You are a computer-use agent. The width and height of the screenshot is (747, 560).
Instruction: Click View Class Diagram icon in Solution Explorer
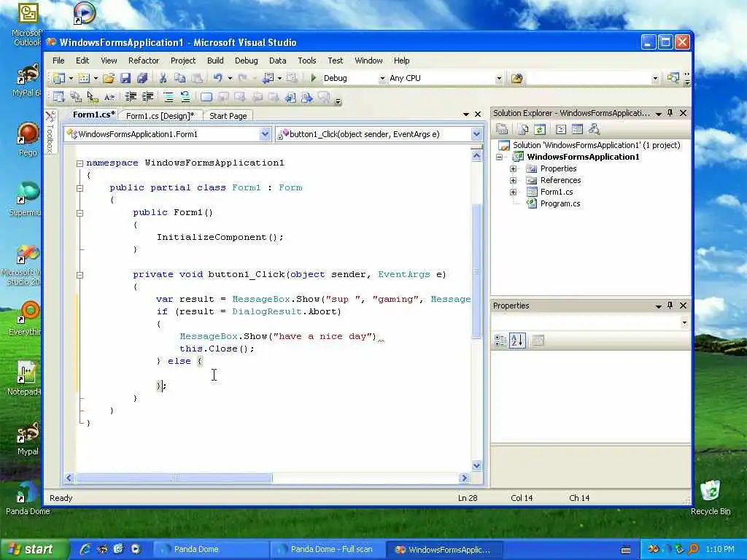tap(594, 129)
